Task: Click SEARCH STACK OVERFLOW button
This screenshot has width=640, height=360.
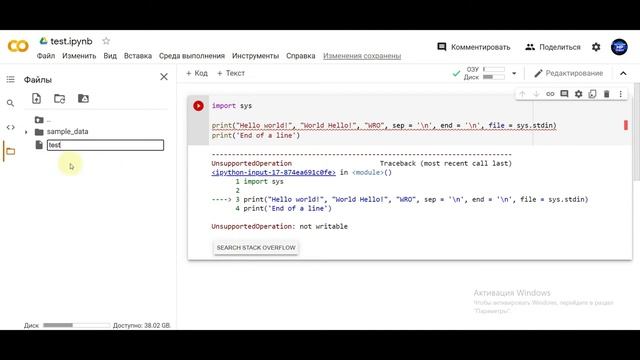Action: pyautogui.click(x=256, y=248)
